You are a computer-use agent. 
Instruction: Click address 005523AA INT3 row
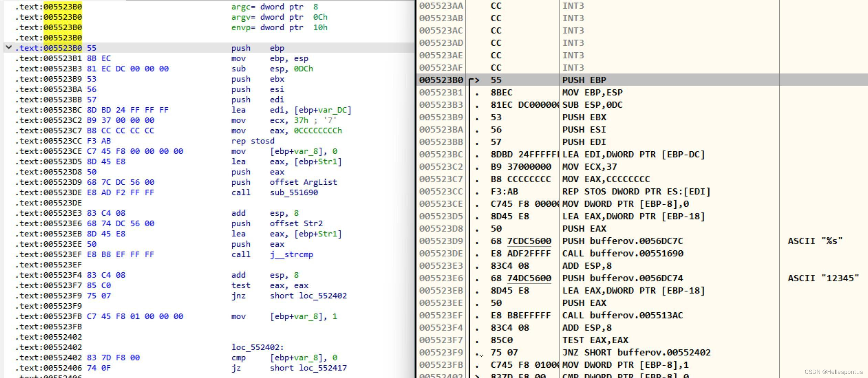(x=441, y=6)
